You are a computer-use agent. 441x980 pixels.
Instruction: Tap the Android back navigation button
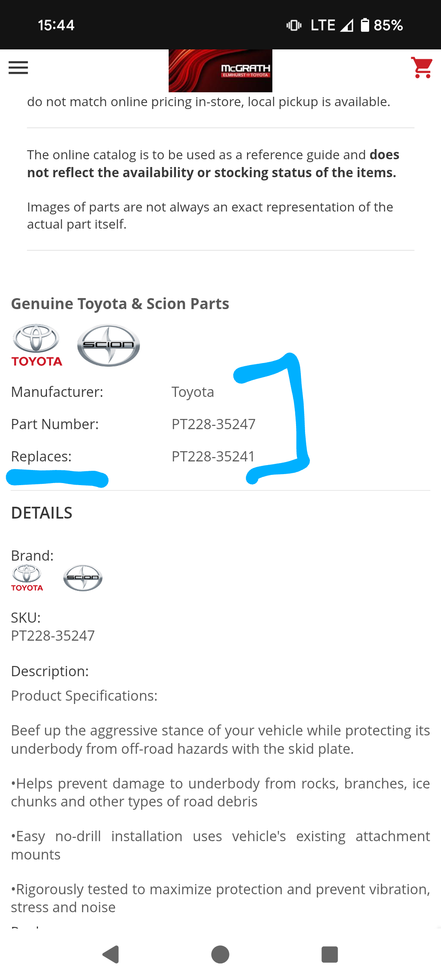point(111,954)
